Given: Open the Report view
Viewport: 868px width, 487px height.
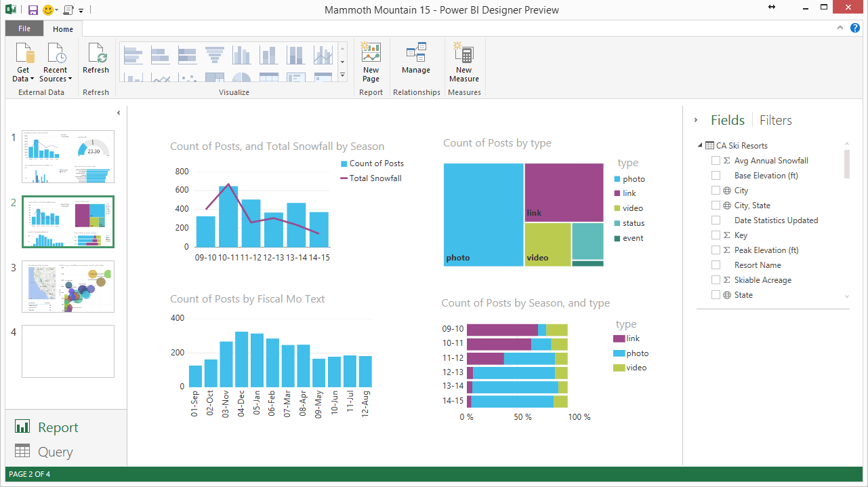Looking at the screenshot, I should tap(58, 427).
